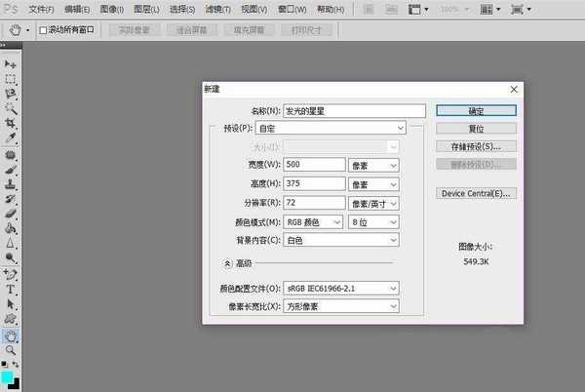
Task: Select the Horizontal Type (T) tool
Action: pos(11,290)
